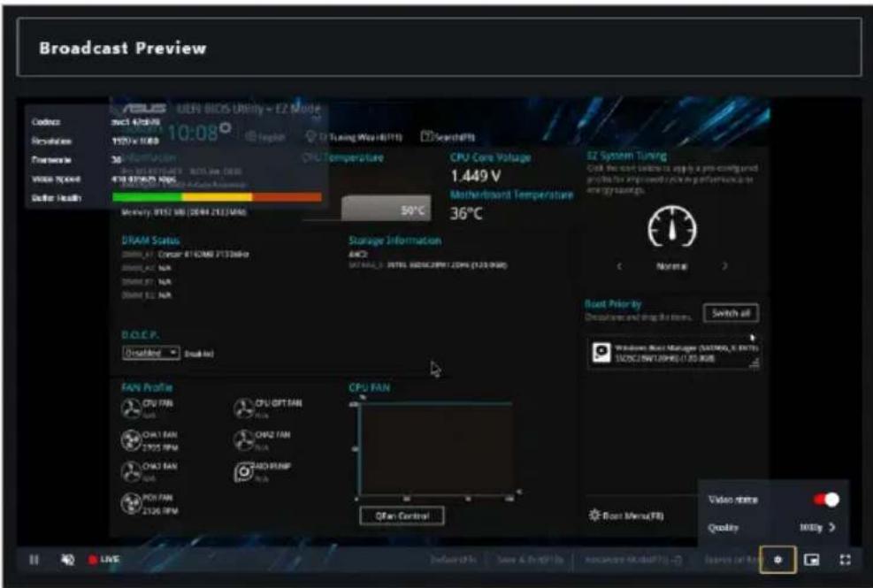
Task: Toggle the Video stats switch off
Action: click(826, 500)
